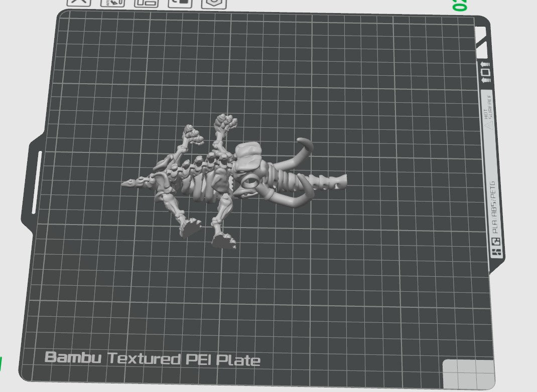
Task: Click the front-right foot of the skeleton
Action: 224,242
